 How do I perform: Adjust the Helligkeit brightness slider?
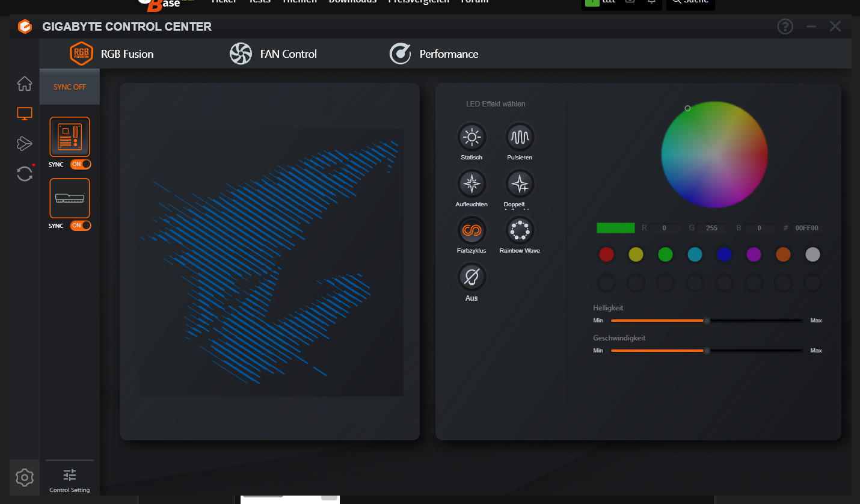[707, 321]
